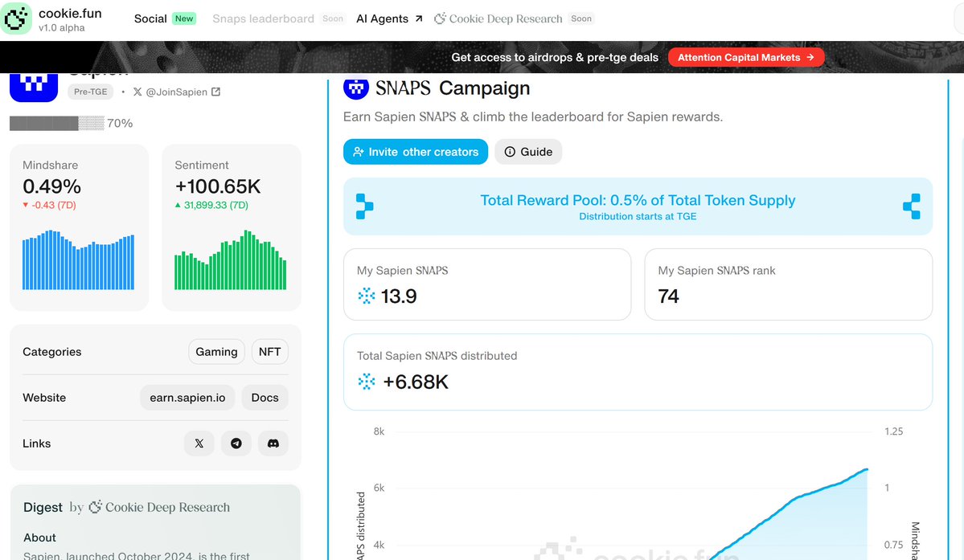This screenshot has width=964, height=560.
Task: Click the 70% progress bar
Action: click(x=56, y=123)
